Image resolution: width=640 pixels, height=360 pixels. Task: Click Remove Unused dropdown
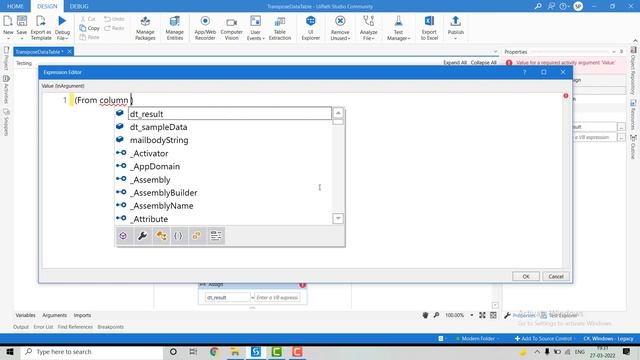pyautogui.click(x=340, y=28)
